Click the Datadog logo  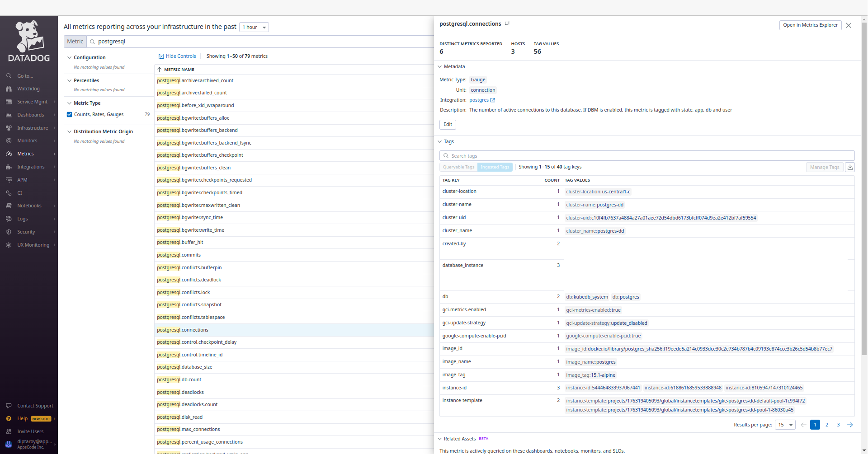[x=28, y=41]
